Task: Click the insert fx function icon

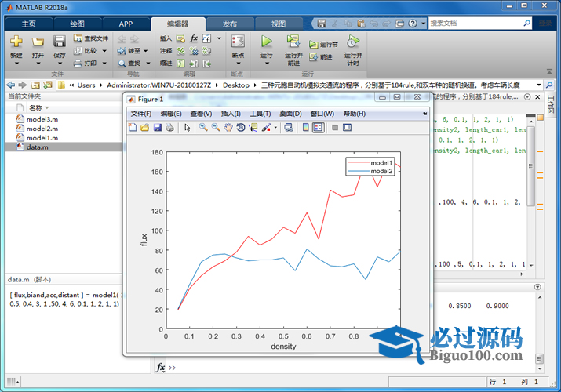Action: point(194,38)
